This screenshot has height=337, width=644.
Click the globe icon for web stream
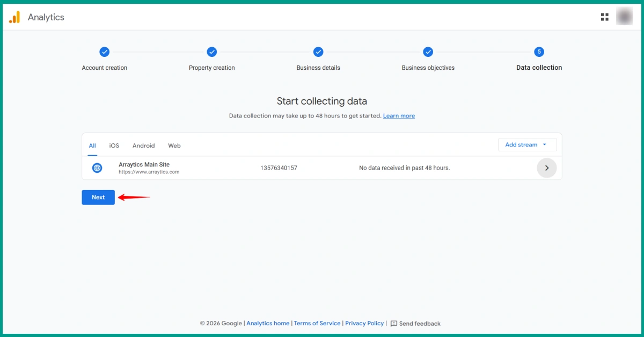point(97,168)
